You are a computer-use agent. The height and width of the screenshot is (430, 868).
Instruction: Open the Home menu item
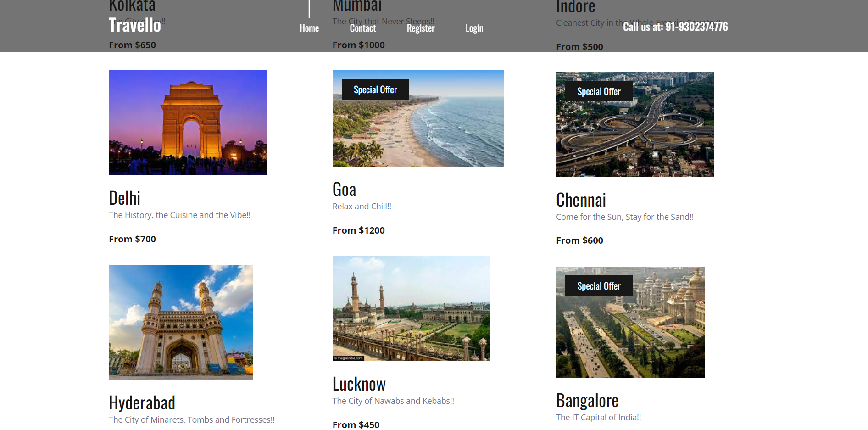(309, 28)
